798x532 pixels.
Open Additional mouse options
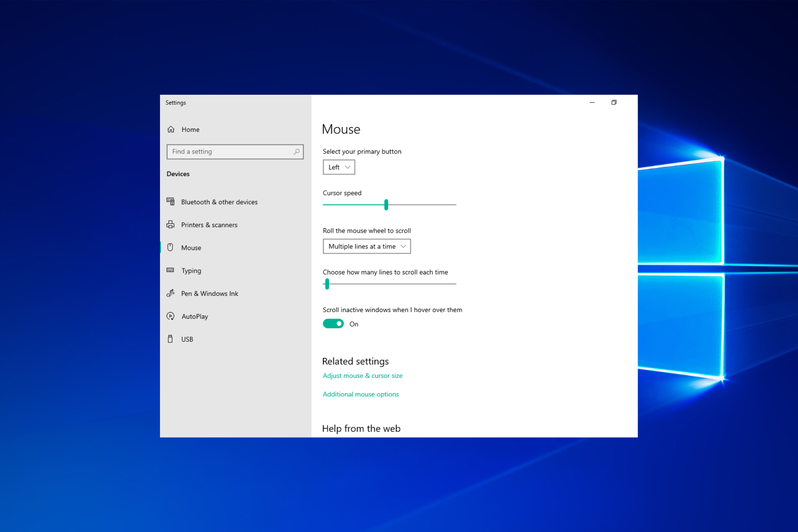point(360,394)
